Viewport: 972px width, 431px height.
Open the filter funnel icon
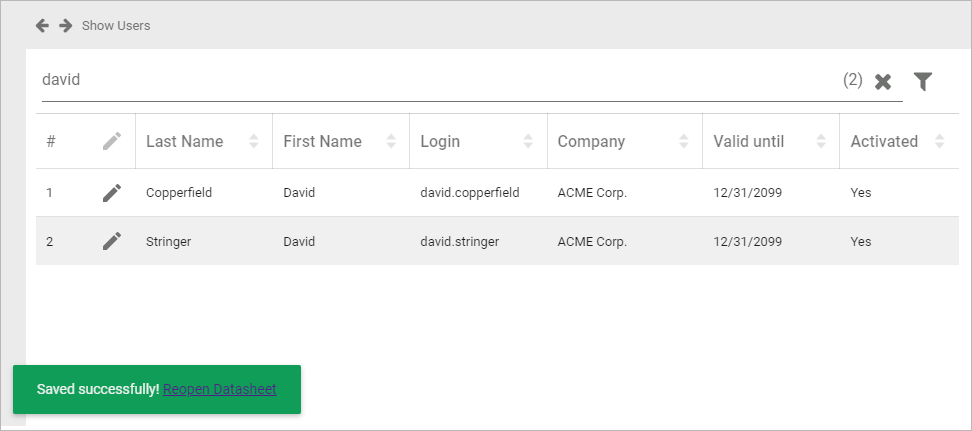(923, 81)
